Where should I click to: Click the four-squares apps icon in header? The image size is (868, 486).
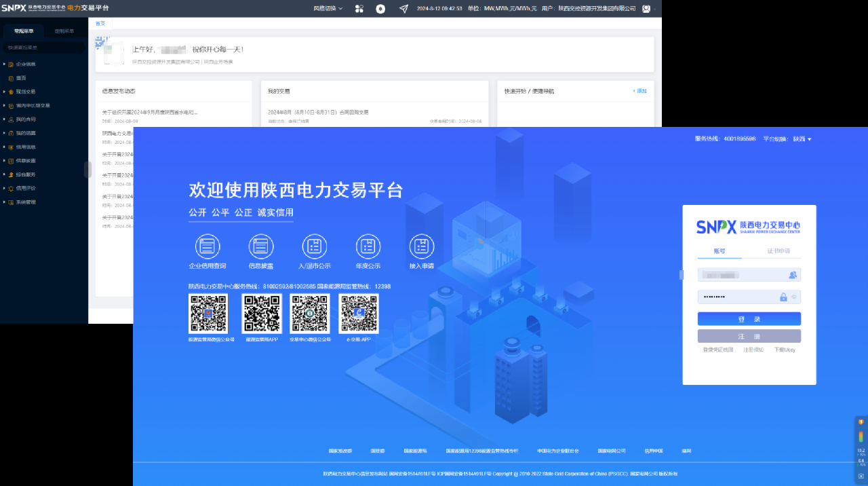(359, 9)
